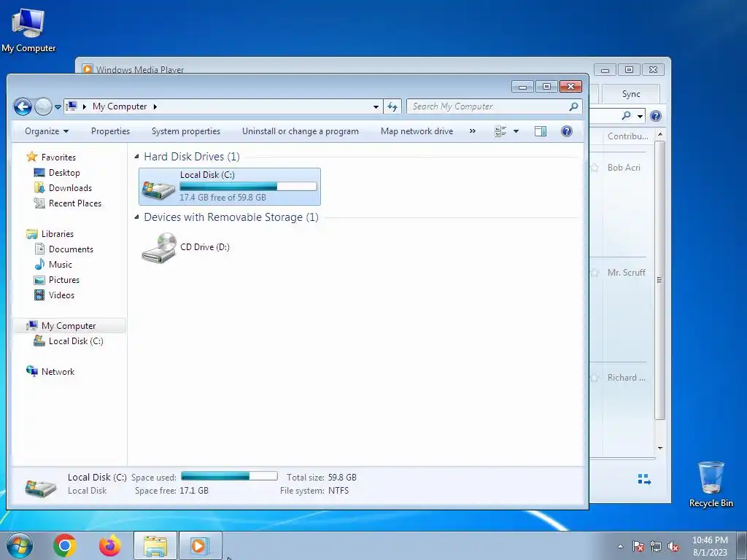
Task: Launch Google Chrome from taskbar
Action: pyautogui.click(x=65, y=545)
